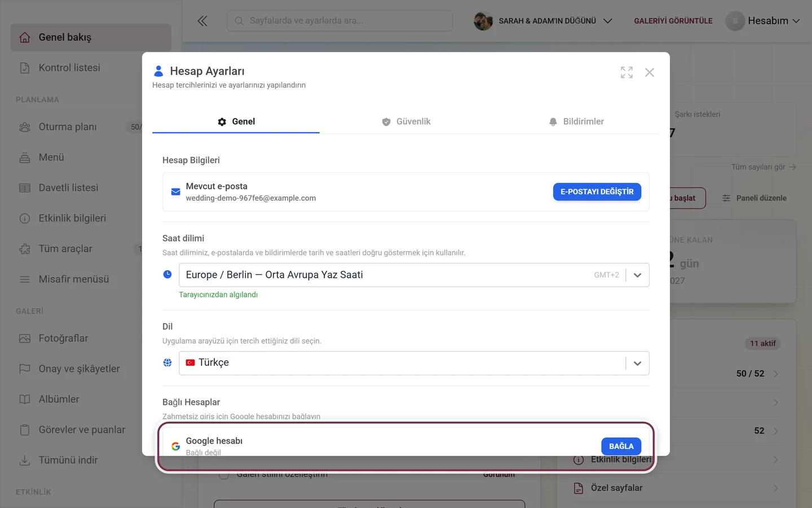Open Davetli listesi table icon
812x508 pixels.
[x=25, y=188]
